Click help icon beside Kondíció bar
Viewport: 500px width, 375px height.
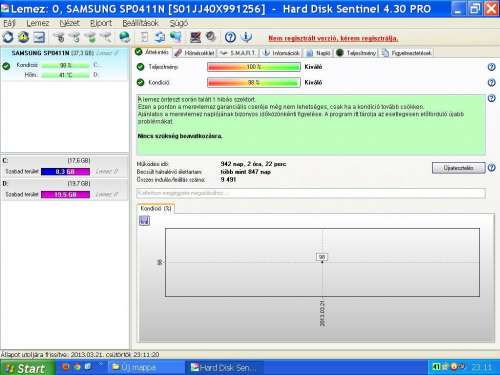(491, 82)
